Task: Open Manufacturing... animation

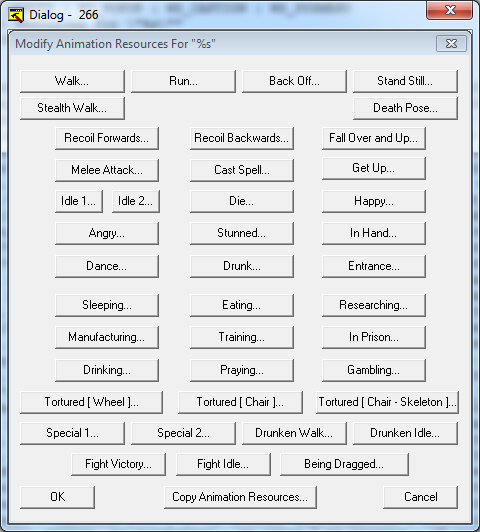Action: 107,337
